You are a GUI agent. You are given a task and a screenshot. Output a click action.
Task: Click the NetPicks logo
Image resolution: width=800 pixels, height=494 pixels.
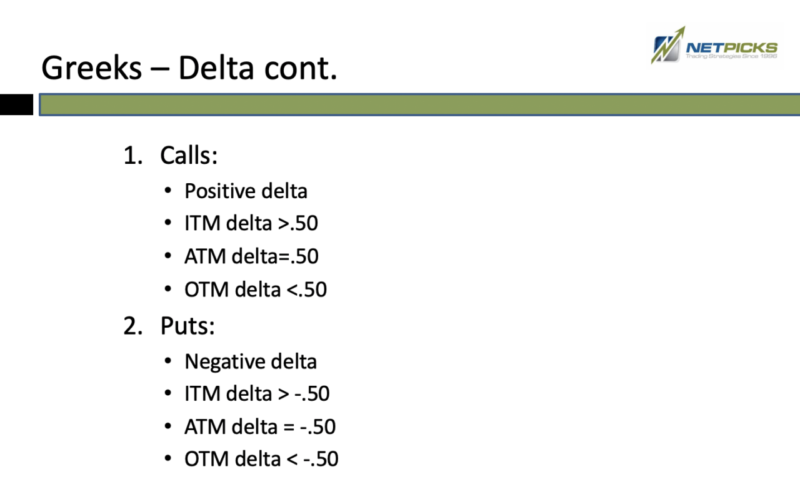point(714,45)
